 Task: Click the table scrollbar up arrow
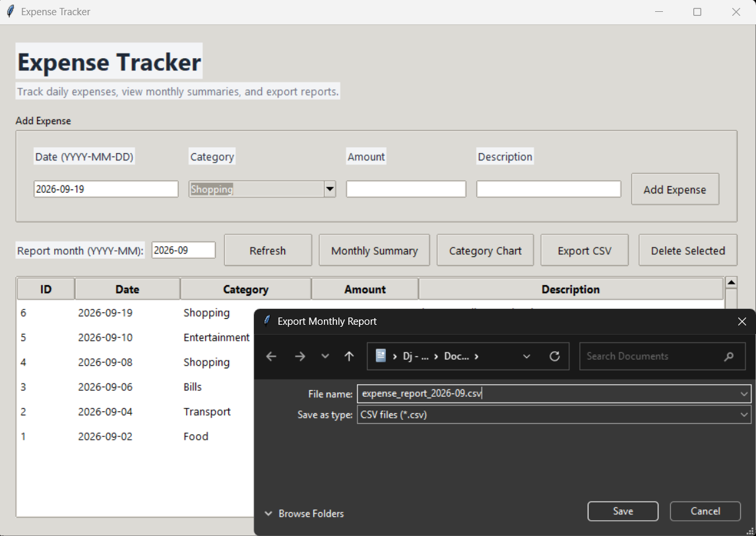[x=731, y=283]
